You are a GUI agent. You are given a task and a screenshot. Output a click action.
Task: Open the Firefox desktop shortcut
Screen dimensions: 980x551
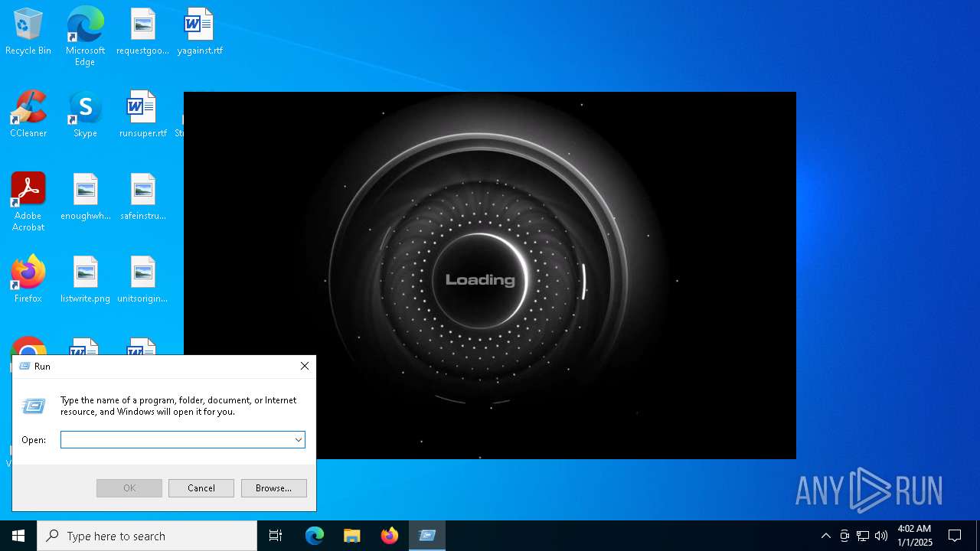point(28,280)
